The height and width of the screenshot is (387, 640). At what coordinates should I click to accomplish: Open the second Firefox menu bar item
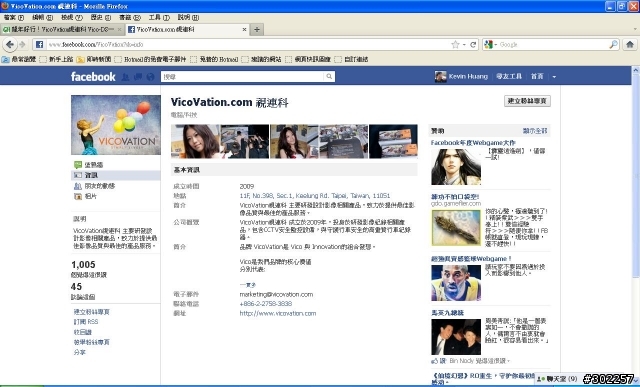coord(42,18)
